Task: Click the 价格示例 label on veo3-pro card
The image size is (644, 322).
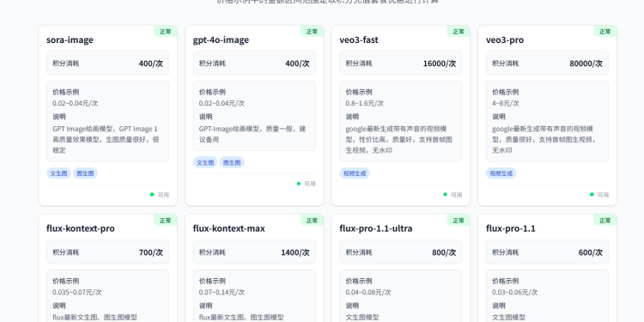Action: (506, 92)
